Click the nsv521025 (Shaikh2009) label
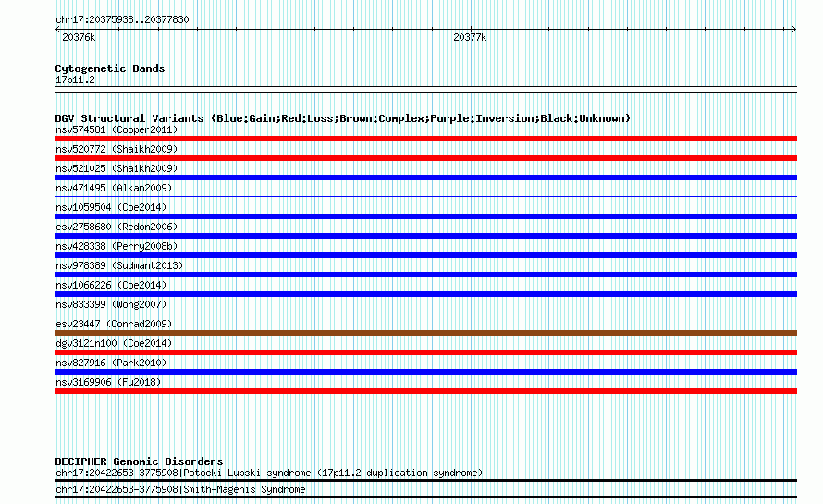The image size is (823, 504). [x=117, y=168]
